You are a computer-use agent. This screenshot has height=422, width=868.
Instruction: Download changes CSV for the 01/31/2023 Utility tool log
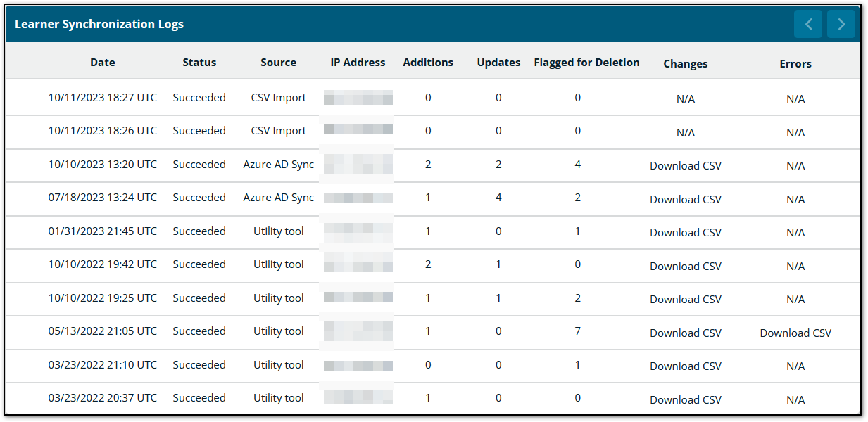coord(685,232)
